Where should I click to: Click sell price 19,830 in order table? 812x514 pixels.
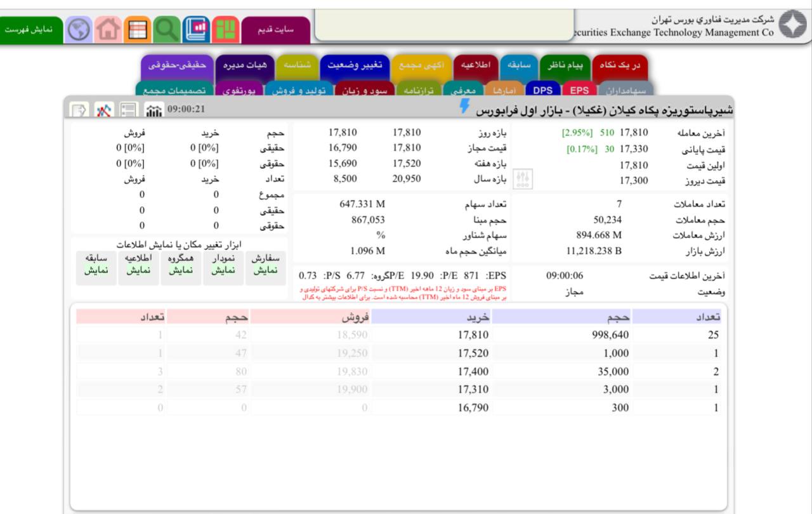[x=352, y=371]
